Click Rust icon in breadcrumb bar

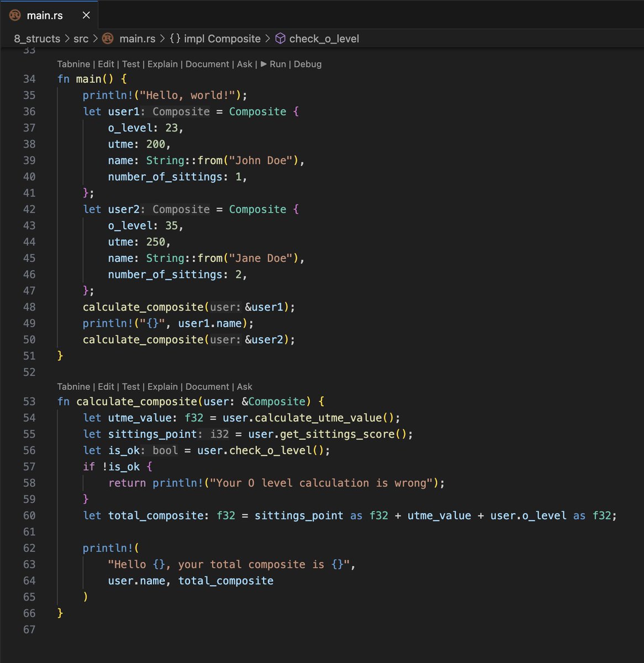pyautogui.click(x=108, y=39)
